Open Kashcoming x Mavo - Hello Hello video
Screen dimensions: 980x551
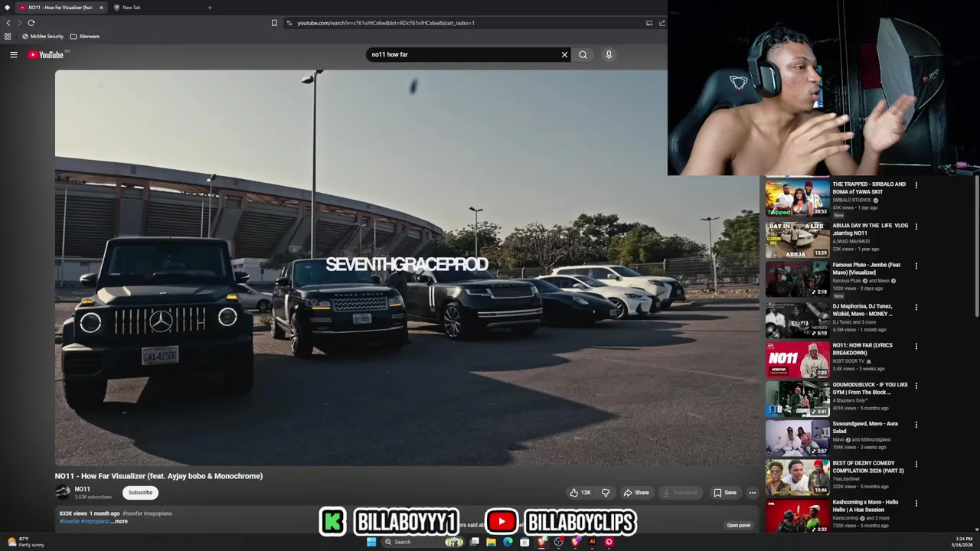(798, 517)
